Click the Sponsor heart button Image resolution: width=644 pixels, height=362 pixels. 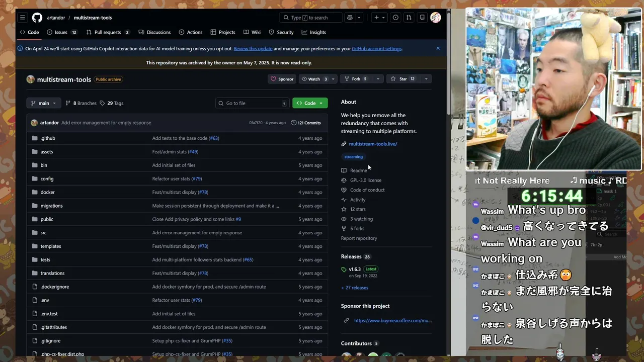tap(282, 79)
